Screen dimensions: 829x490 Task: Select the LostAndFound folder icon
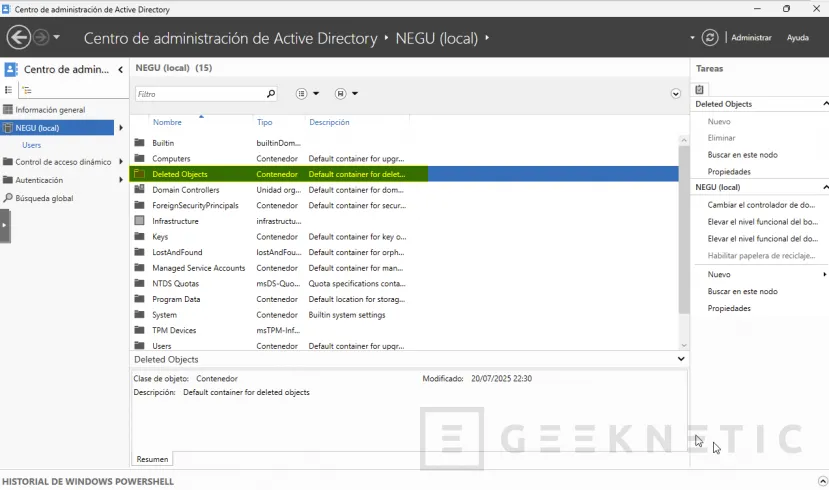pos(140,252)
